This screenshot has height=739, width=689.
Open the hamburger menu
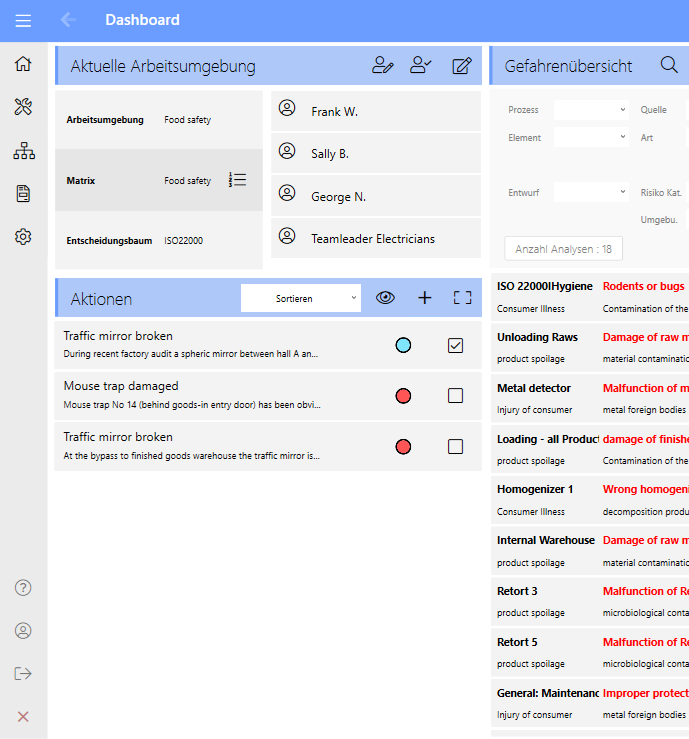[x=23, y=21]
